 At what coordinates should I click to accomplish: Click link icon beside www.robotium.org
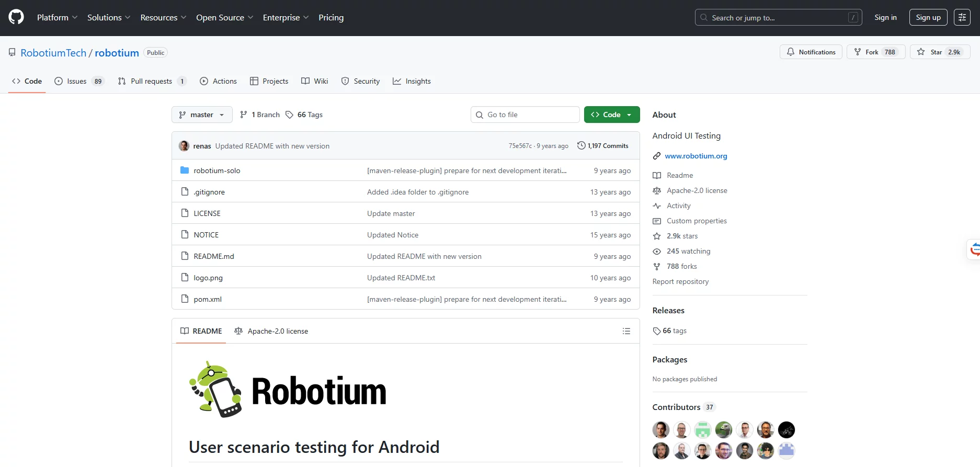click(657, 156)
